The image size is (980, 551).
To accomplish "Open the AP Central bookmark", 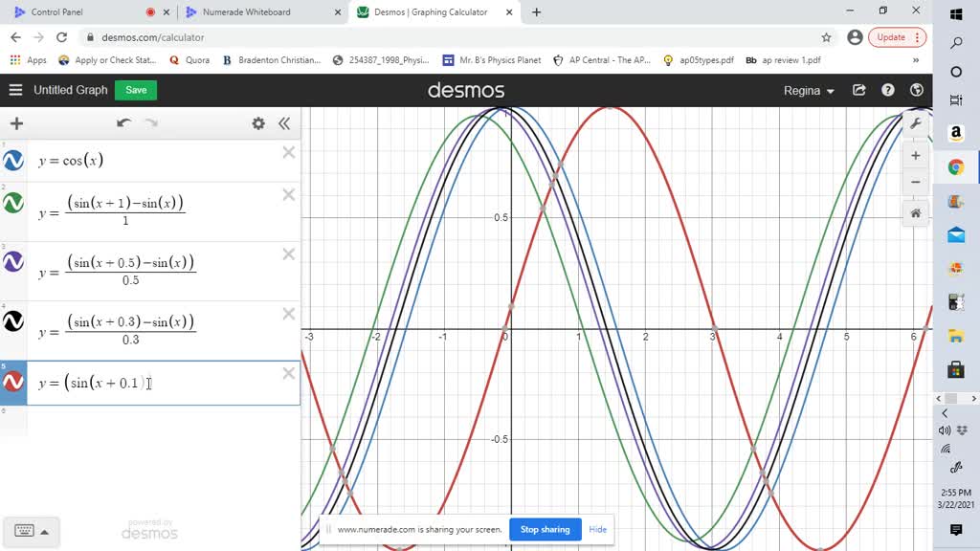I will click(602, 60).
